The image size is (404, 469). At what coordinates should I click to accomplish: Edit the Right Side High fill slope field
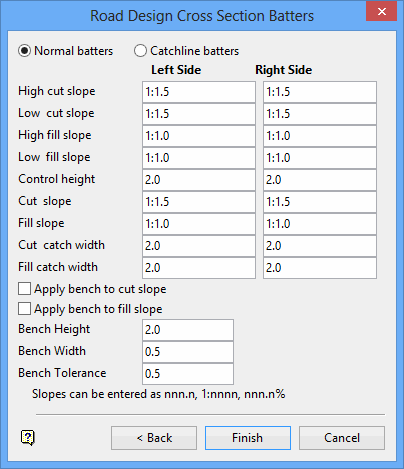320,136
